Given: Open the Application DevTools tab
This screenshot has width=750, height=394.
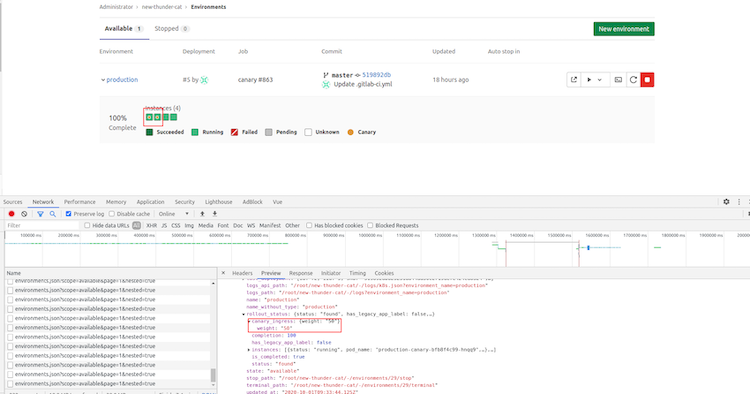Looking at the screenshot, I should point(150,202).
